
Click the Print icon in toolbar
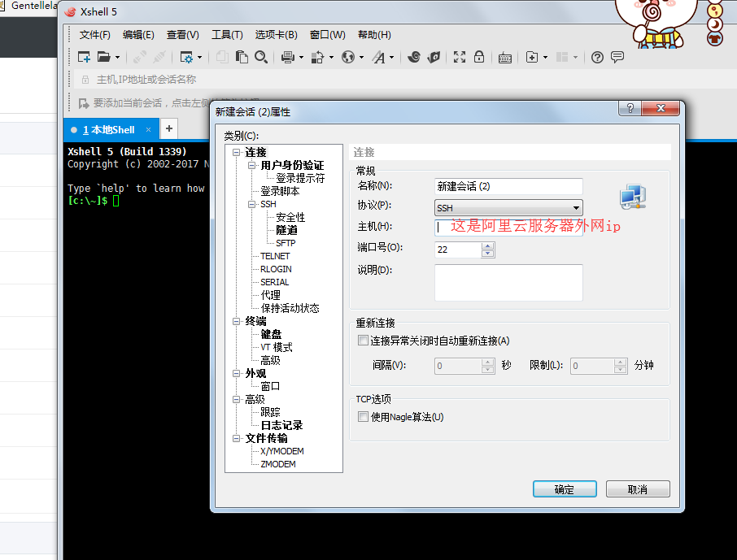288,58
